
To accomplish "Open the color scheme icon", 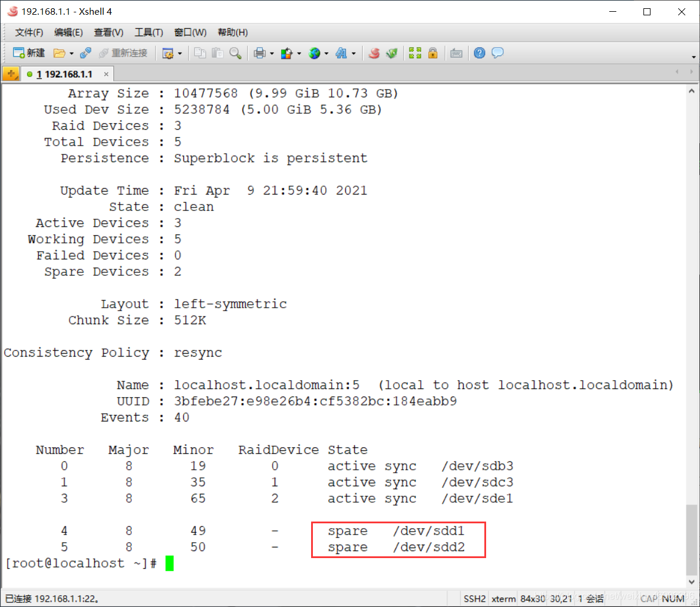I will [286, 54].
